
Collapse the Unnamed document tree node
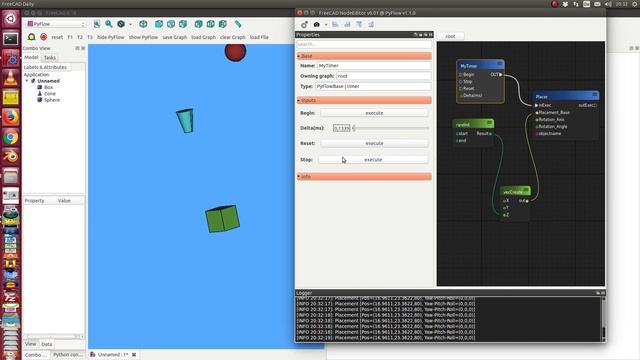[27, 81]
